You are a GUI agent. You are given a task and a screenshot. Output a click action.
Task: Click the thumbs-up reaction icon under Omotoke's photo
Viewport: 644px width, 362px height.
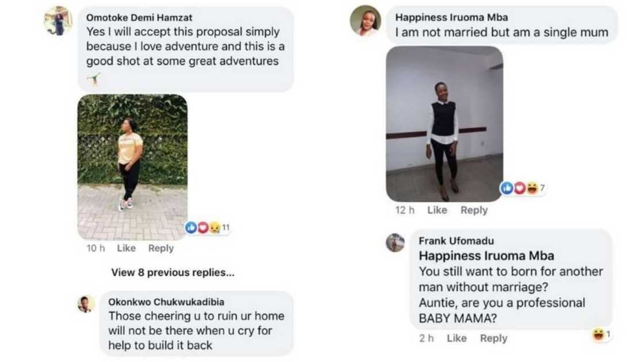[192, 226]
